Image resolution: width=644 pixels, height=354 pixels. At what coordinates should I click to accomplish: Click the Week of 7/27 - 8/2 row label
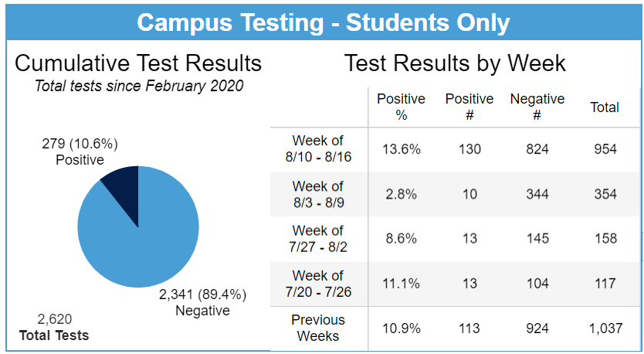click(318, 238)
